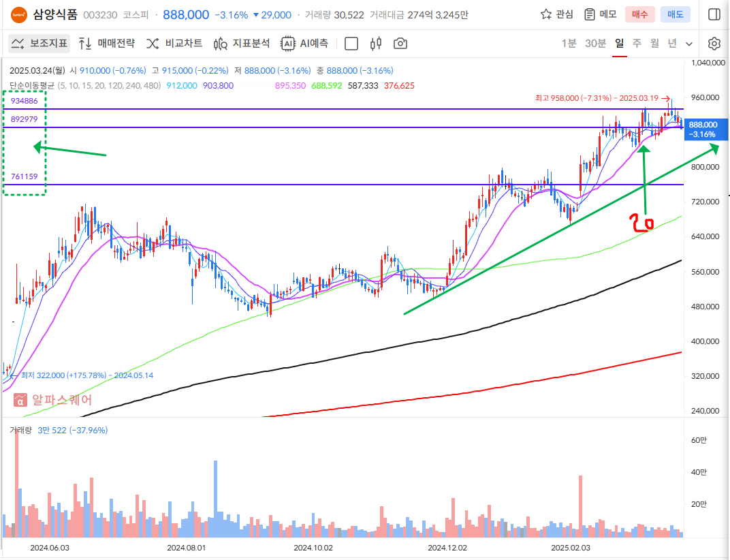Toggle the side panel icon at top right
The width and height of the screenshot is (730, 560).
pos(714,14)
